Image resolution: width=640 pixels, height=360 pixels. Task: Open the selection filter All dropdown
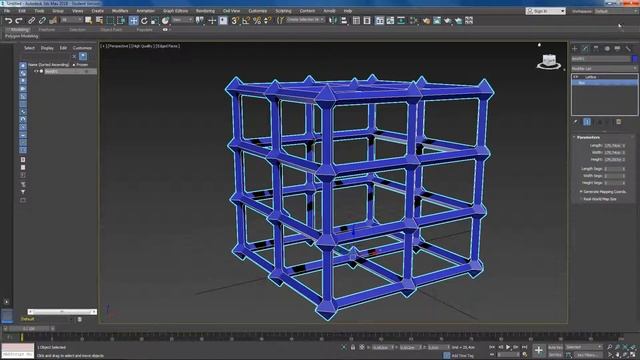click(71, 20)
